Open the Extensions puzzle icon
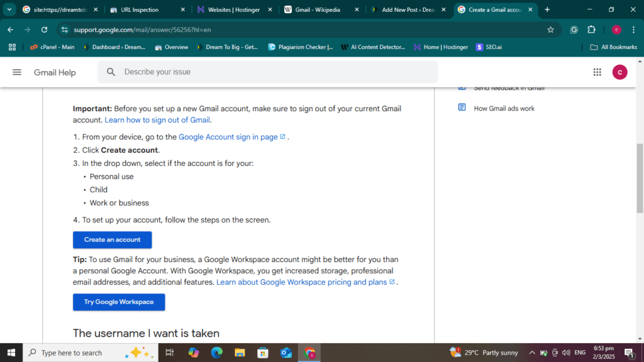644x362 pixels. [591, 30]
